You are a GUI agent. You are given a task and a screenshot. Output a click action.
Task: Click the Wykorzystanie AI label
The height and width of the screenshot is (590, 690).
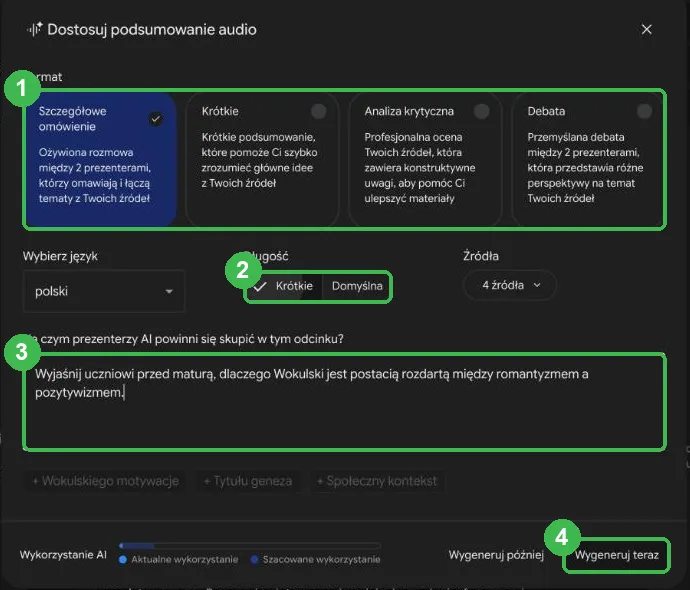pos(63,555)
